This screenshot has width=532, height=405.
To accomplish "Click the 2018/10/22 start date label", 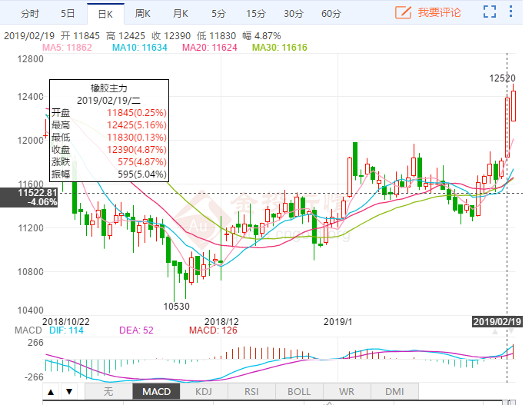I will tap(66, 321).
